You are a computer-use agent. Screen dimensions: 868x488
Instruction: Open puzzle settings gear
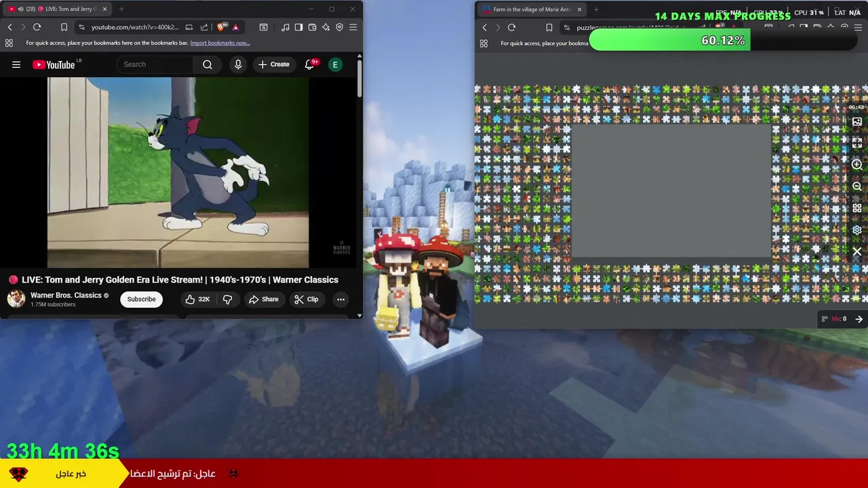pyautogui.click(x=857, y=230)
